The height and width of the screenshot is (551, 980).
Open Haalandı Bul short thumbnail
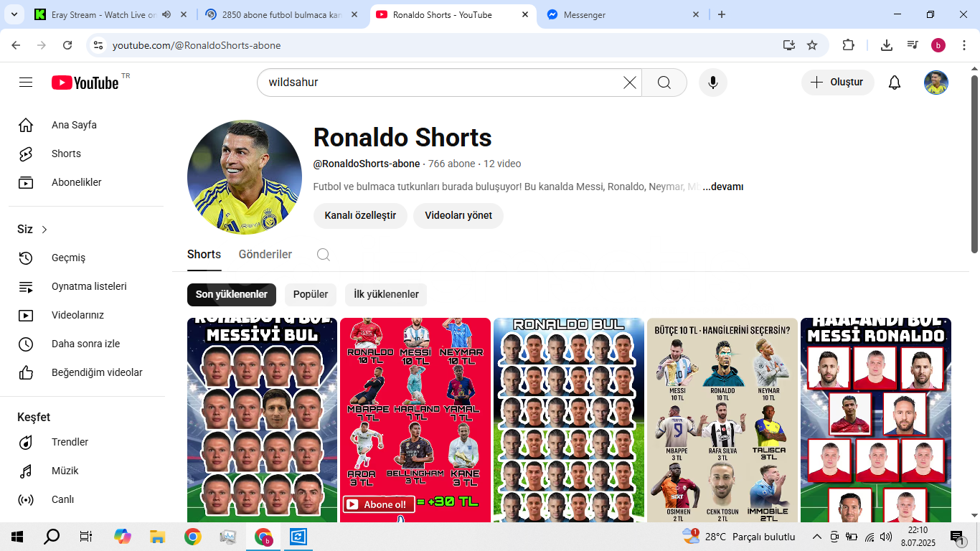[x=876, y=420]
